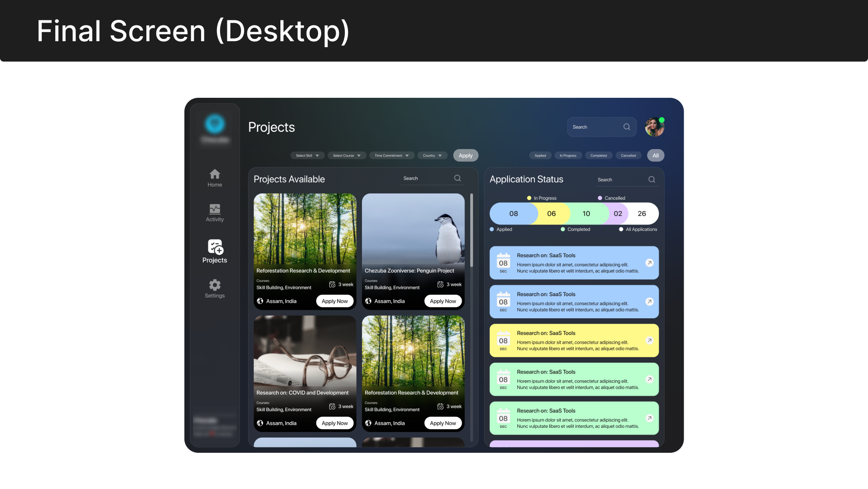
Task: Toggle the Applied status filter
Action: pos(540,155)
